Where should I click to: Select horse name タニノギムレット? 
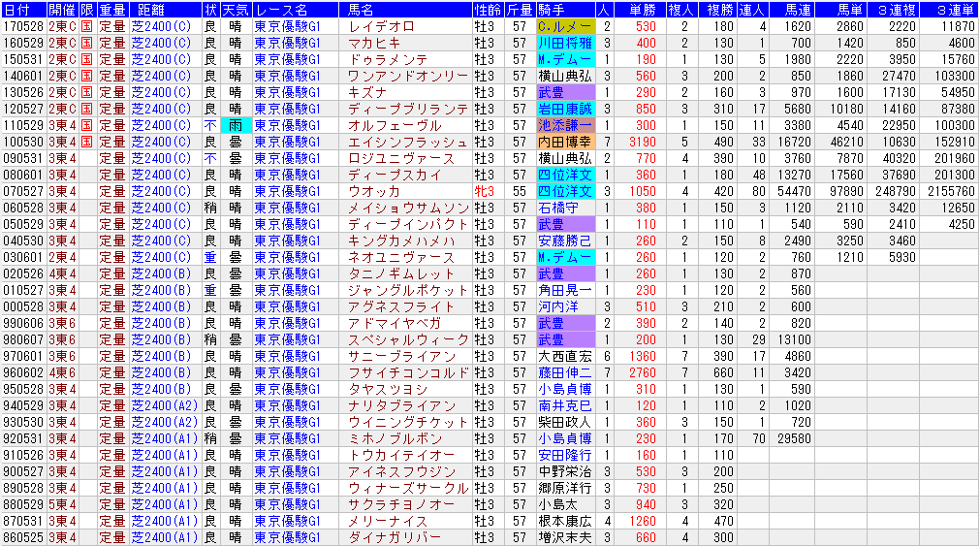click(401, 273)
